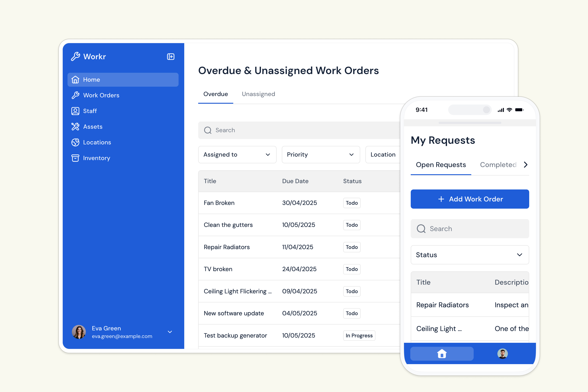Go to Staff in the sidebar
This screenshot has height=392, width=588.
pyautogui.click(x=123, y=111)
